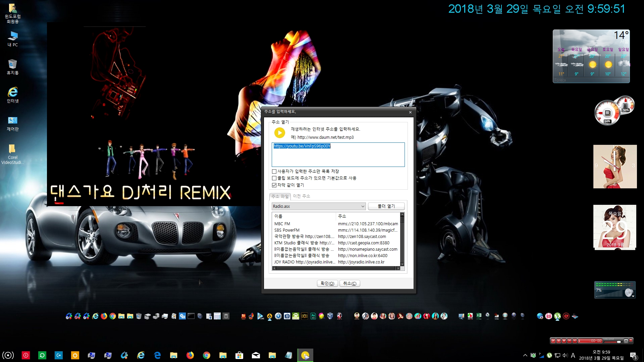Open the '내 PC' desktop icon
The width and height of the screenshot is (644, 362).
click(x=12, y=39)
